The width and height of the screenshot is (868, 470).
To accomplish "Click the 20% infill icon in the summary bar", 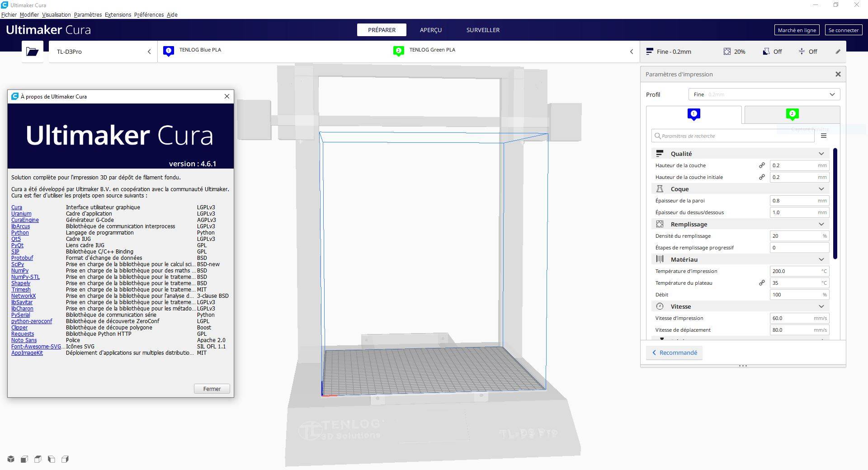I will tap(727, 52).
